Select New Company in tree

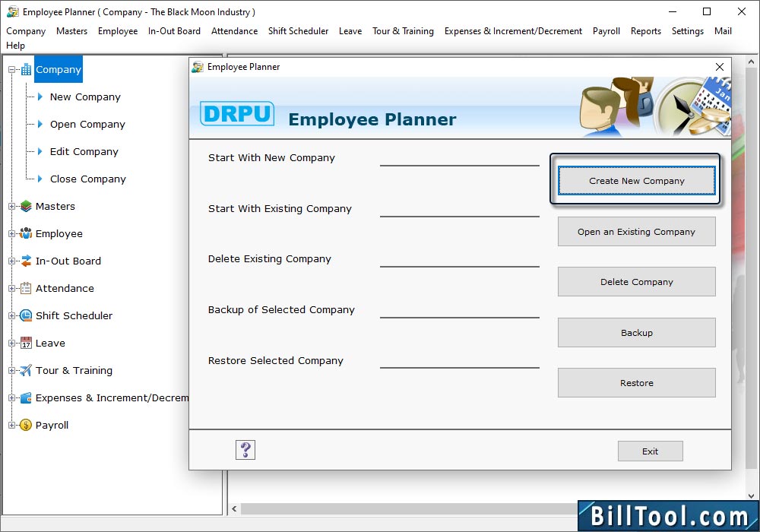(x=85, y=97)
